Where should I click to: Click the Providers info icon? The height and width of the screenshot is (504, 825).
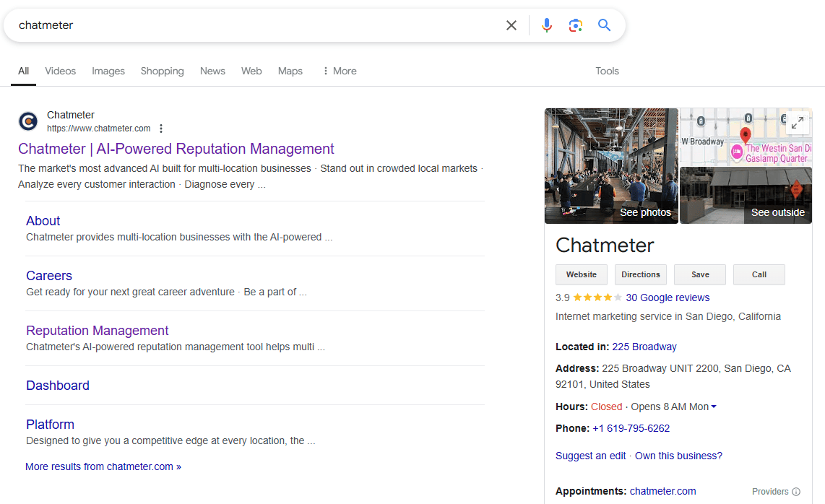point(796,492)
